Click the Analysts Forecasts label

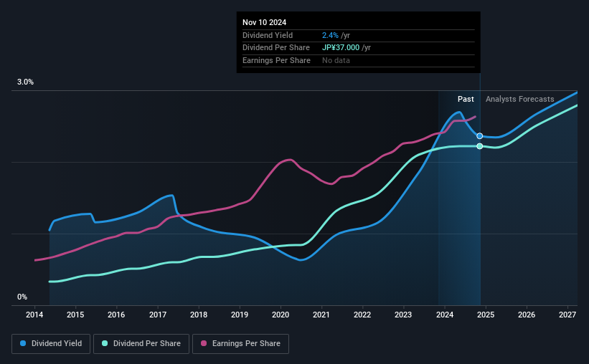tap(519, 99)
